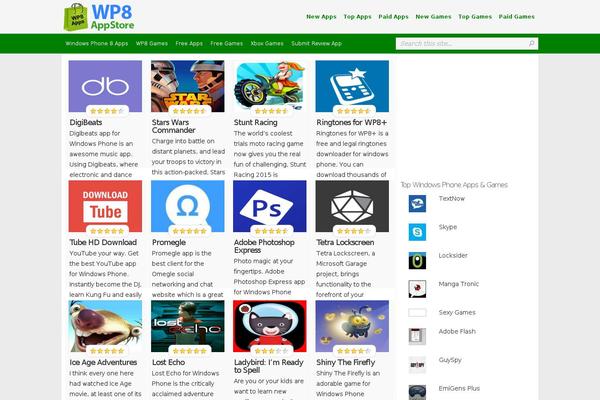Open the Locksider sidebar link
Screen dimensions: 600x400
[x=453, y=255]
